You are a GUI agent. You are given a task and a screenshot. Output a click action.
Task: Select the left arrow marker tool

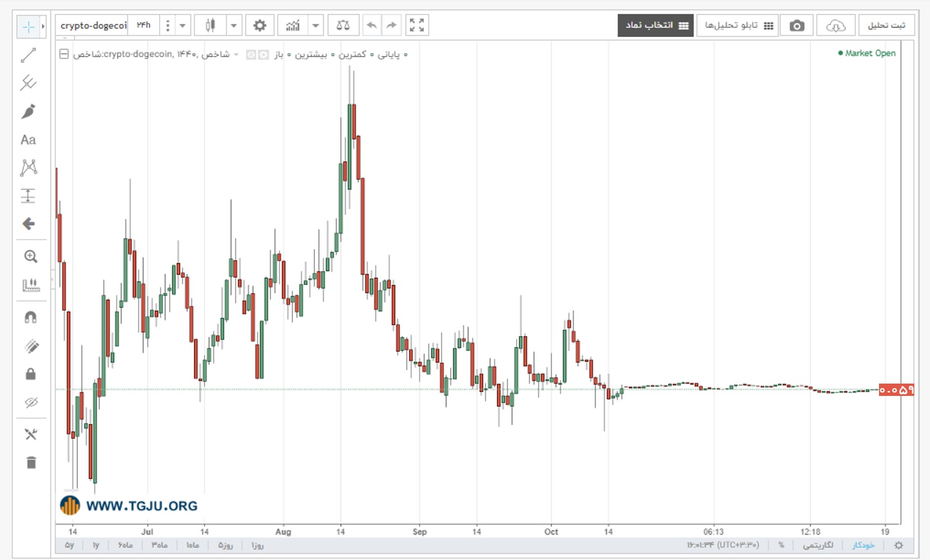(28, 224)
